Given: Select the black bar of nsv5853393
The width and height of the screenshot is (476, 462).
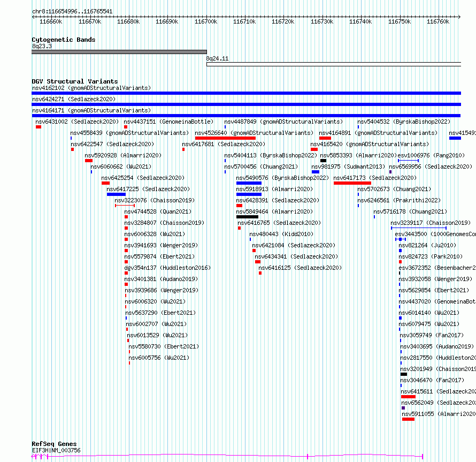Looking at the screenshot, I should pyautogui.click(x=323, y=161).
